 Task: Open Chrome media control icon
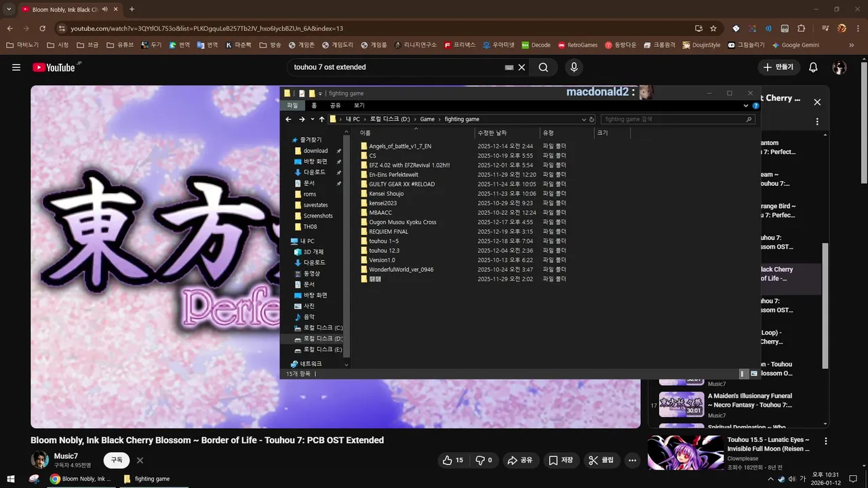tap(825, 28)
